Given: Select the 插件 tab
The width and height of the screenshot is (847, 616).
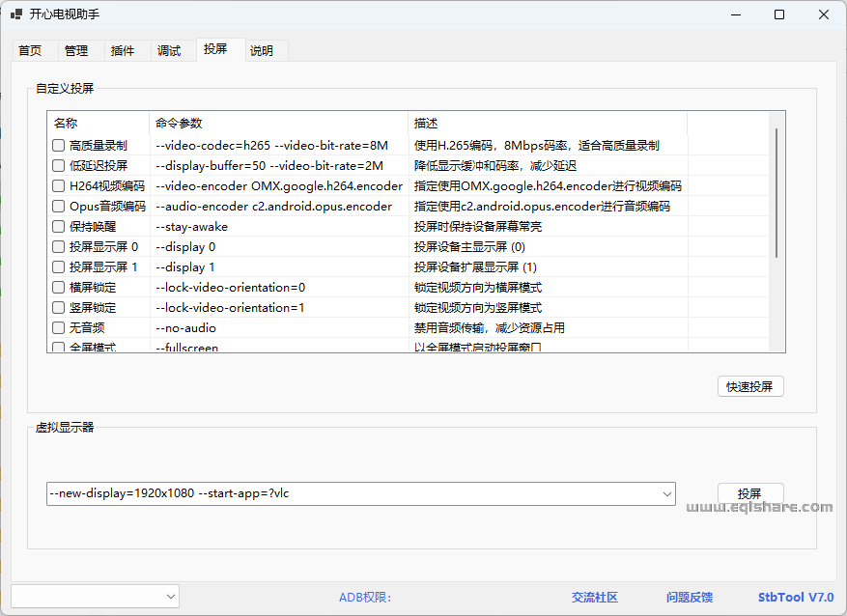Looking at the screenshot, I should click(x=123, y=49).
